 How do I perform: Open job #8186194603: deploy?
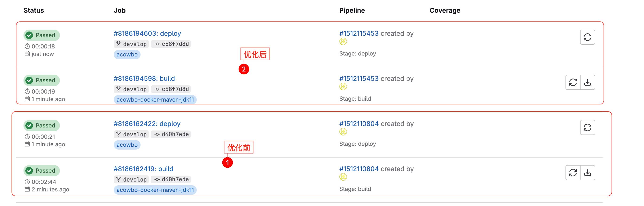[x=147, y=33]
